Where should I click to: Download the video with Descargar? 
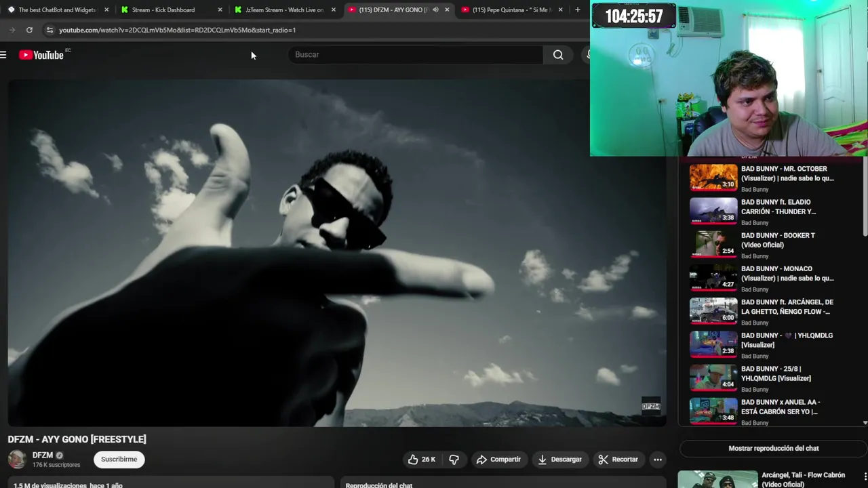(559, 460)
